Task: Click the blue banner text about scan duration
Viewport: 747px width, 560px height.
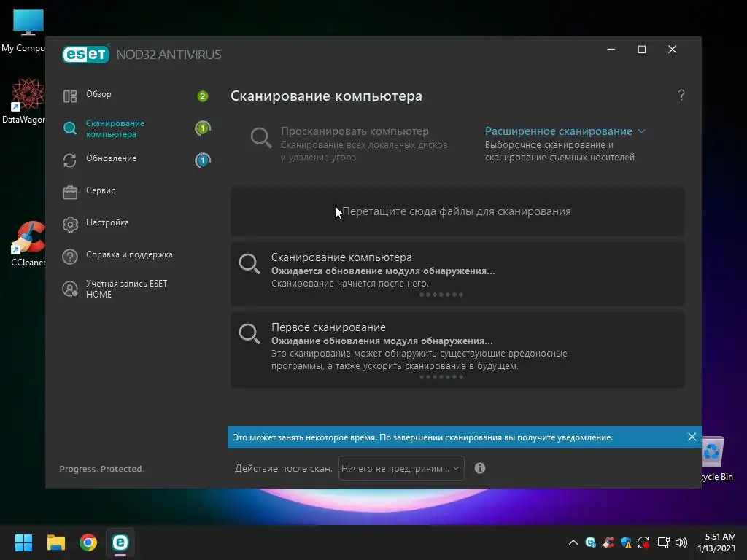Action: [x=423, y=437]
